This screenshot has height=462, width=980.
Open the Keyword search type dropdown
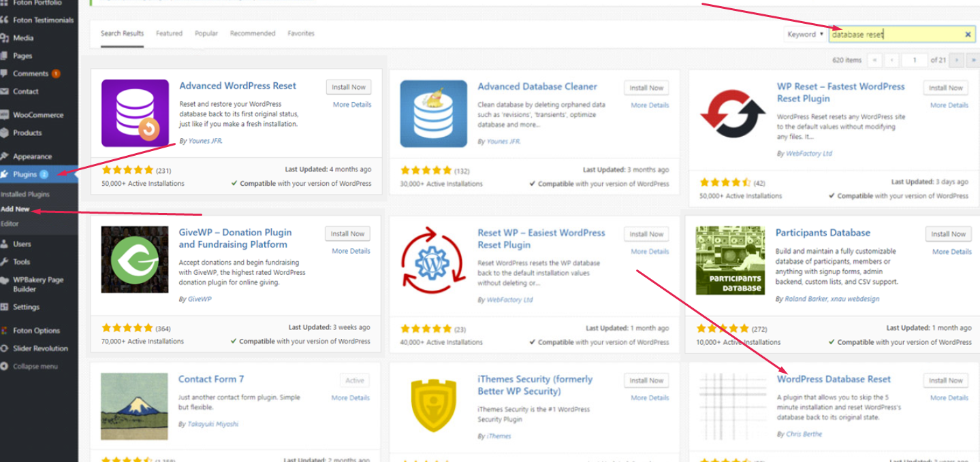coord(805,34)
